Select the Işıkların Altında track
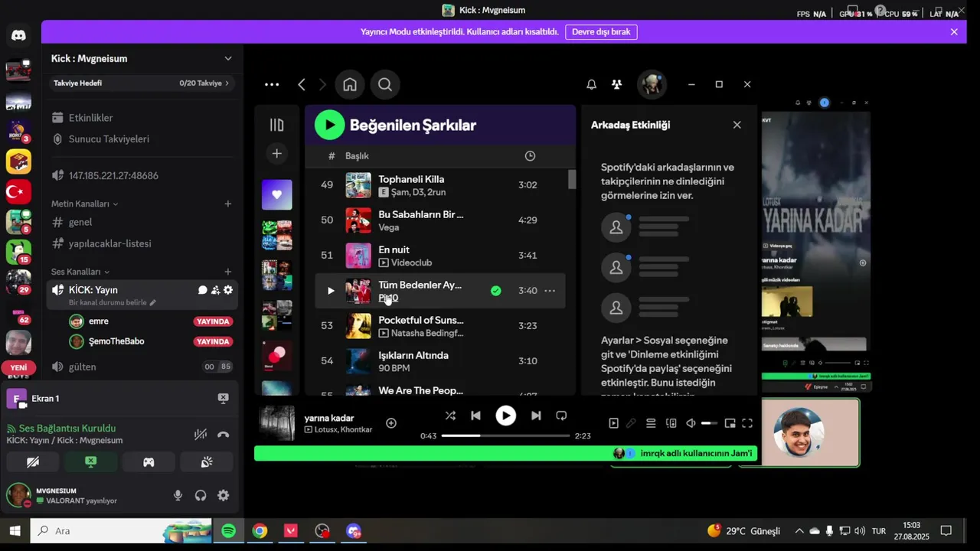The height and width of the screenshot is (551, 980). [x=440, y=361]
